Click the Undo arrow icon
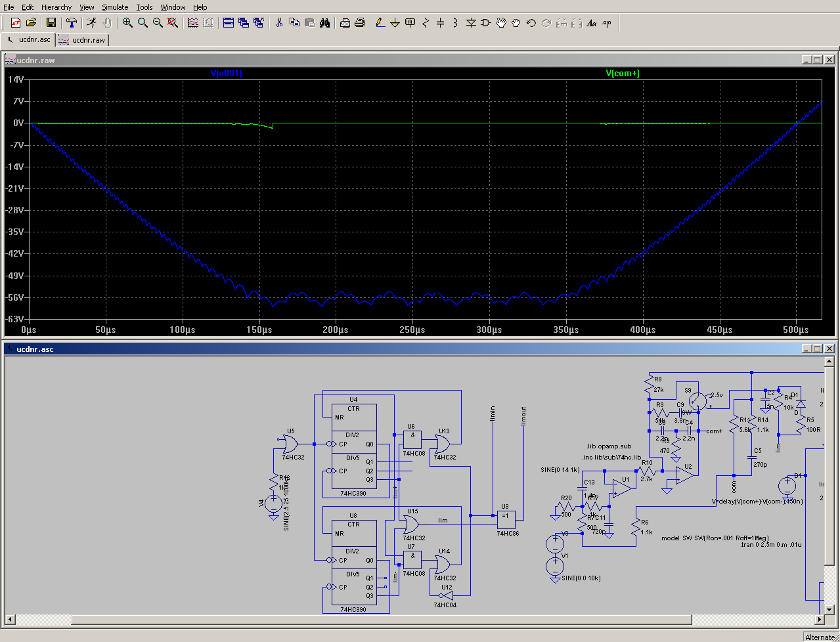This screenshot has height=642, width=840. click(x=531, y=22)
